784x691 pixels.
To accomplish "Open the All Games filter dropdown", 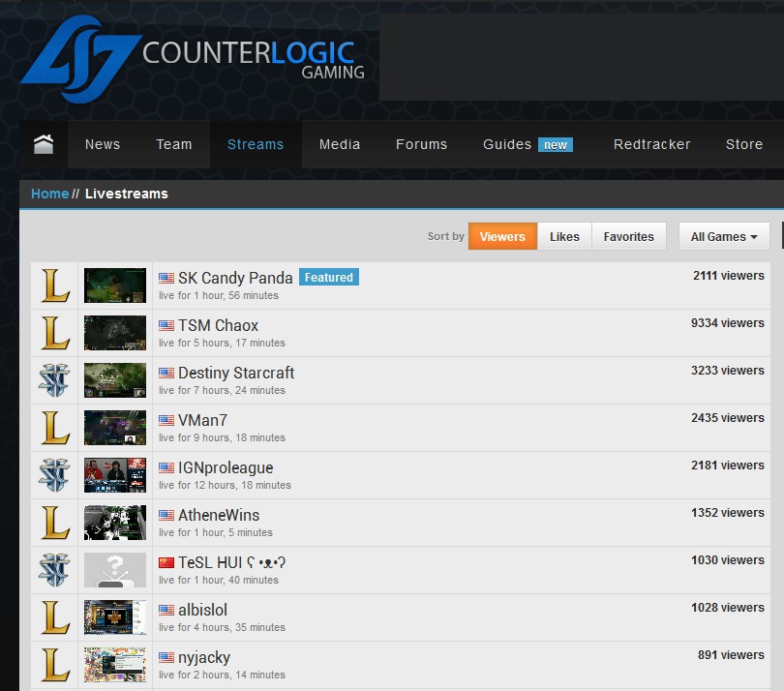I will pos(724,236).
